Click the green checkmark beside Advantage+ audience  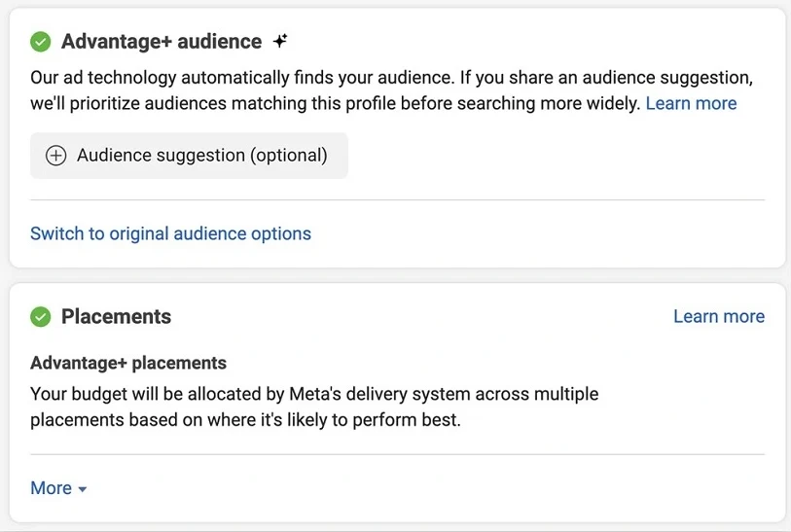tap(41, 42)
